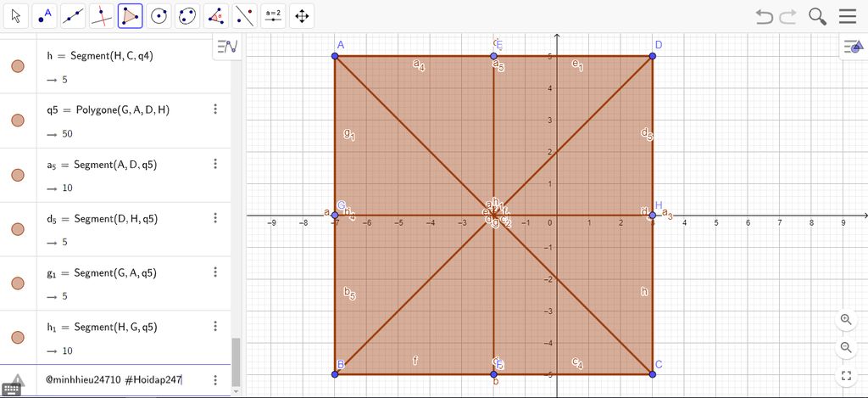Select the Ellipse tool
The image size is (868, 398).
pos(187,16)
